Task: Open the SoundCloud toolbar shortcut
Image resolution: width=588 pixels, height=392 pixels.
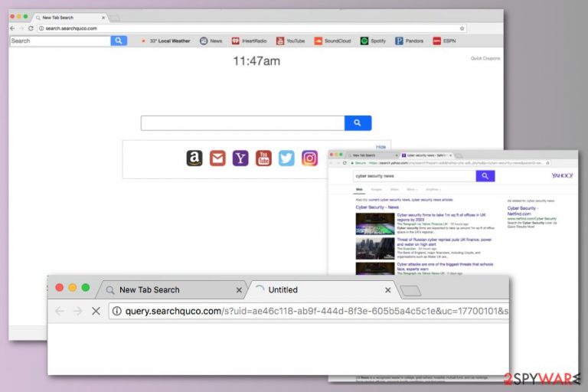Action: pyautogui.click(x=332, y=41)
